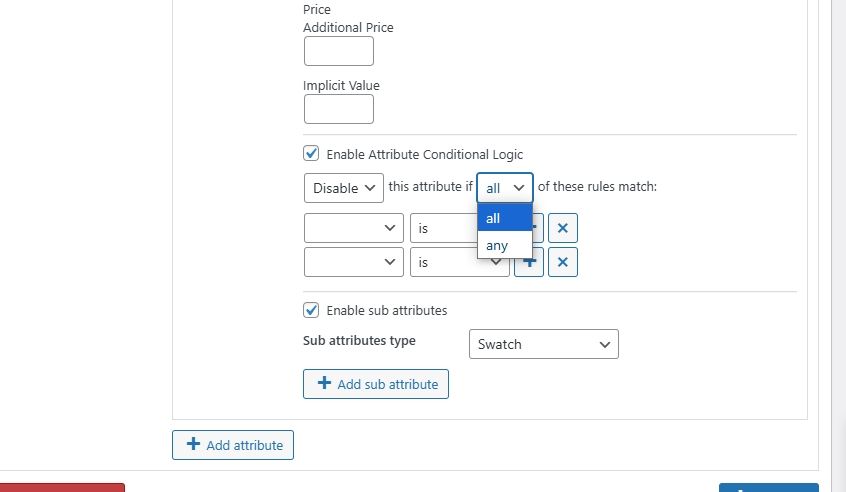The width and height of the screenshot is (846, 492).
Task: Click the Add attribute button
Action: coord(233,445)
